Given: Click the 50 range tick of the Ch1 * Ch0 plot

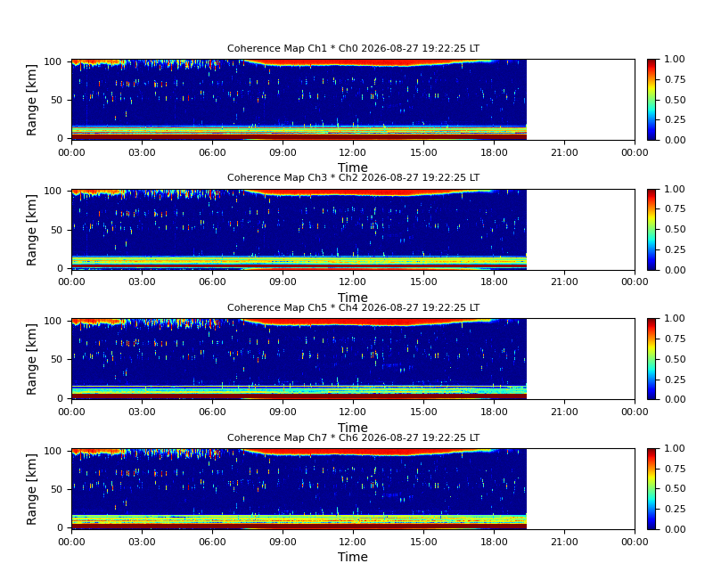Looking at the screenshot, I should (x=57, y=100).
